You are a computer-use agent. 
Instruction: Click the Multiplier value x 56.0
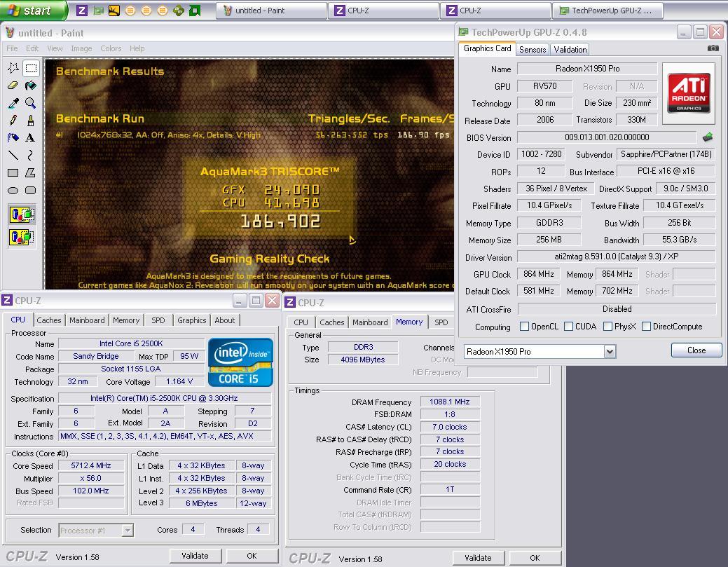91,478
